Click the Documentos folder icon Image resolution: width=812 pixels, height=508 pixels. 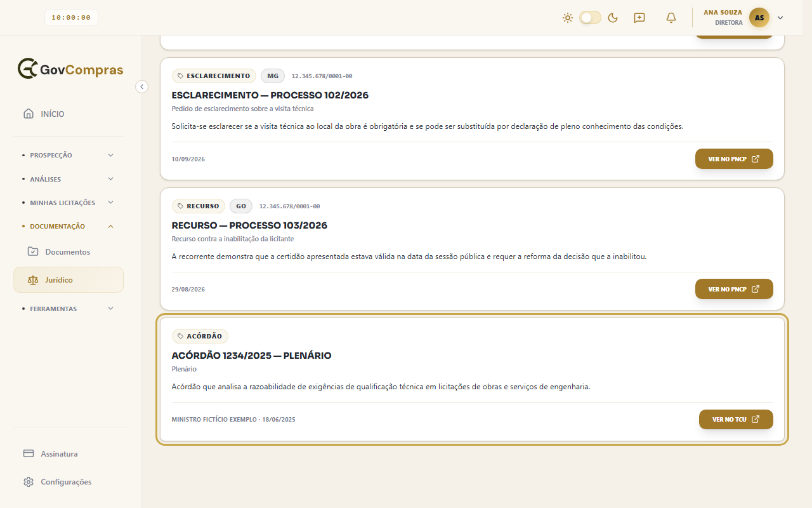(x=33, y=251)
